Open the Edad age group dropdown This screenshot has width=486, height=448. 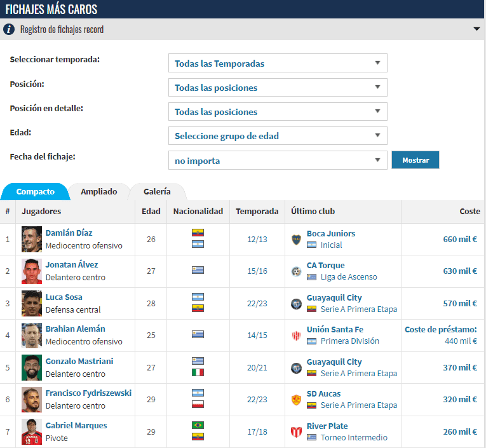tap(278, 136)
